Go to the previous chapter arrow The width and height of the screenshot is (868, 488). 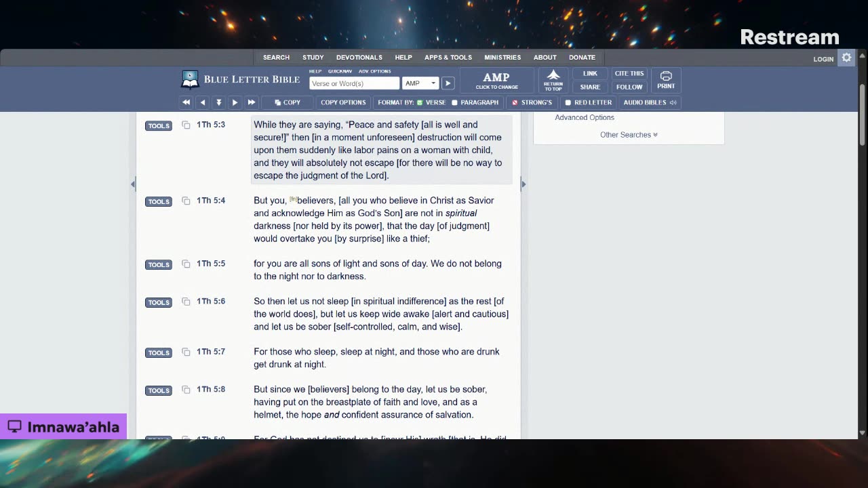(202, 102)
